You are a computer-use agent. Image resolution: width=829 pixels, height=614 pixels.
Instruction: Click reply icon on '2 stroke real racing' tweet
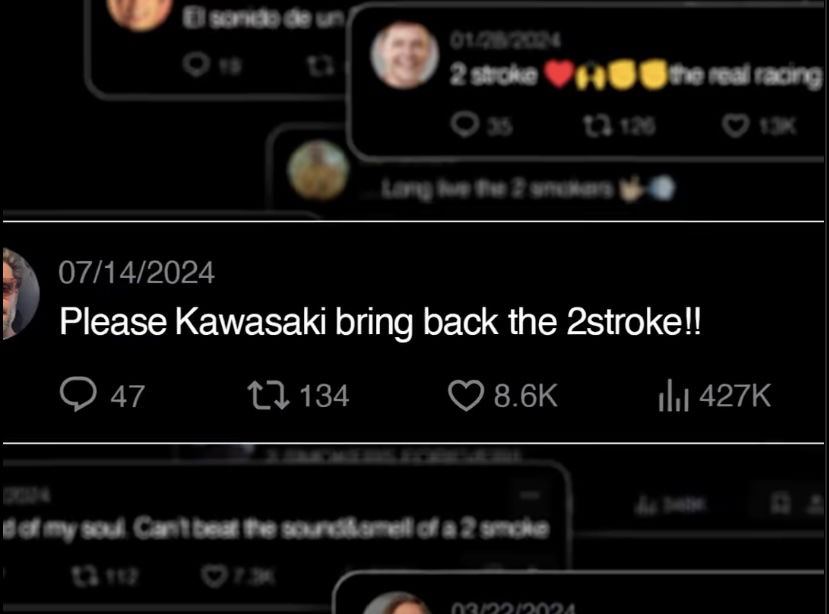(465, 125)
